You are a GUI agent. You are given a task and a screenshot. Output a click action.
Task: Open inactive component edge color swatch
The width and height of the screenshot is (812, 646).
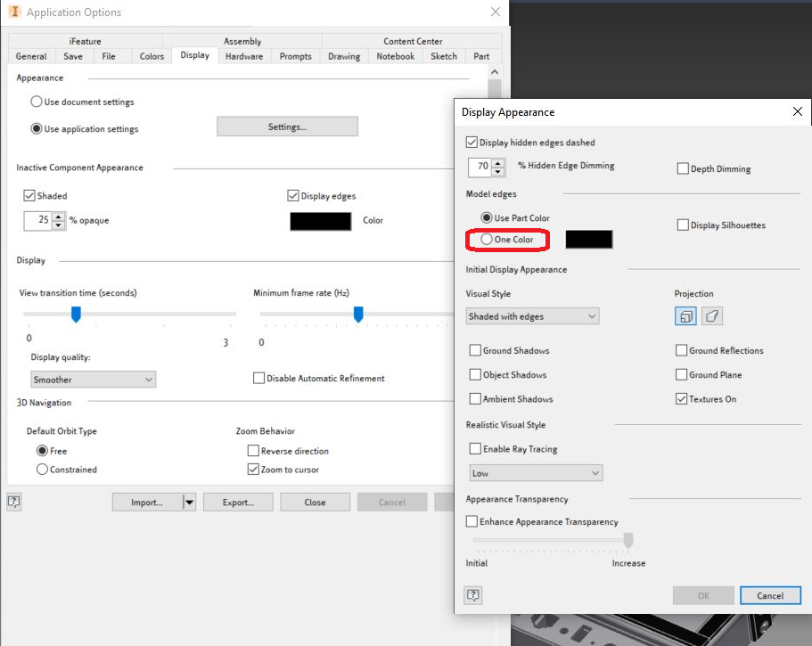coord(321,222)
